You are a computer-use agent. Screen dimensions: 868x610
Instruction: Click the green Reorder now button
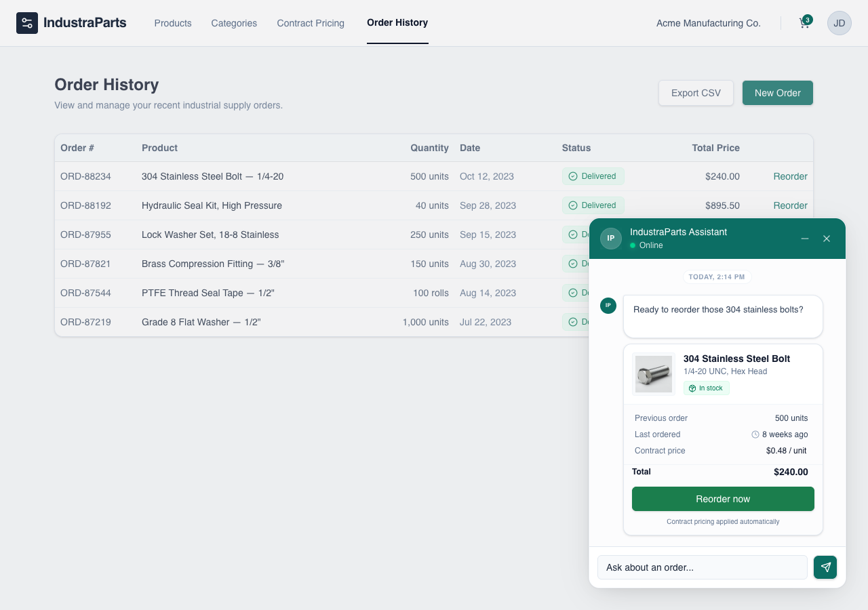click(x=723, y=499)
